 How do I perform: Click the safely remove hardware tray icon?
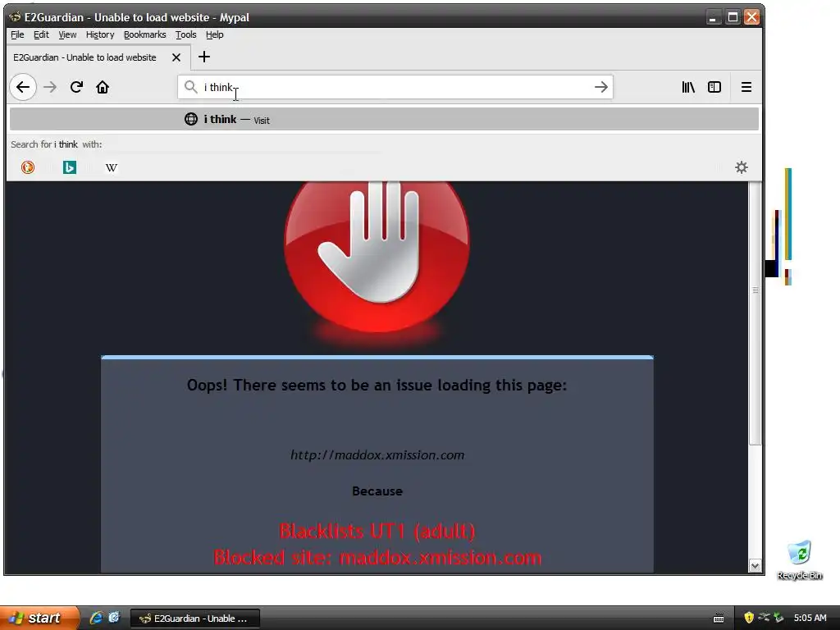point(778,618)
